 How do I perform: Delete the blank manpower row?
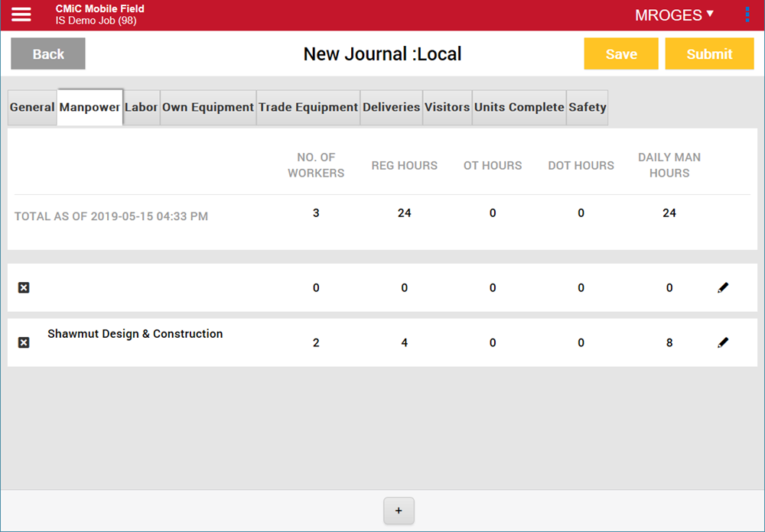pyautogui.click(x=24, y=287)
